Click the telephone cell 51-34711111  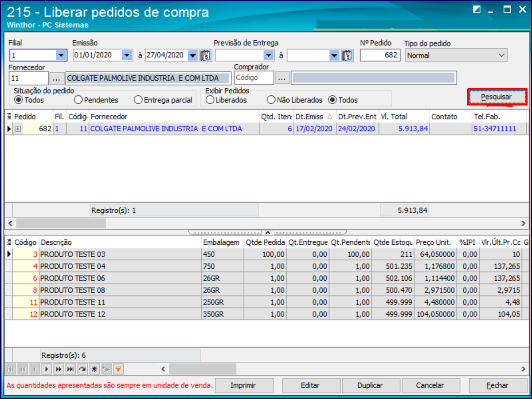click(x=498, y=129)
